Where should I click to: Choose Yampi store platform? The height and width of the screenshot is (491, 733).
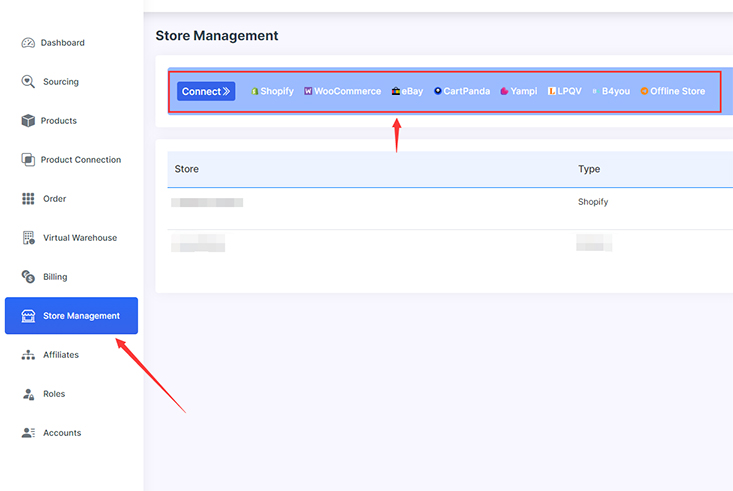[x=519, y=91]
